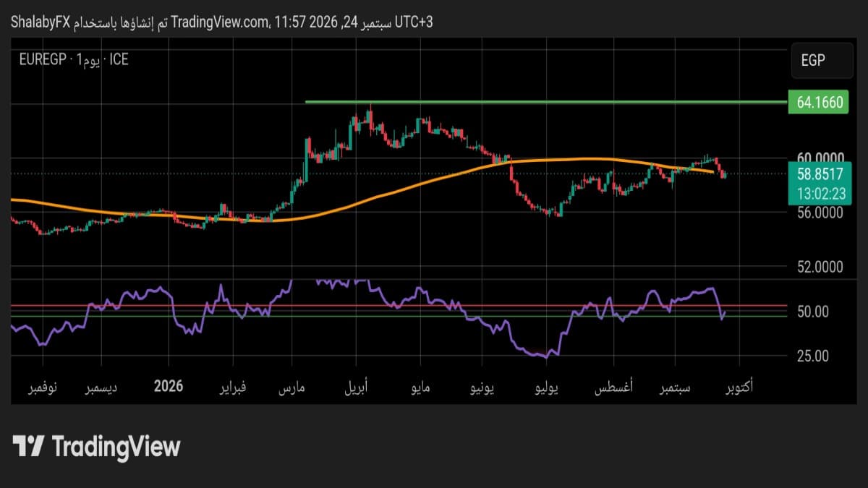Click the 13:02:23 countdown timer label

tap(820, 194)
